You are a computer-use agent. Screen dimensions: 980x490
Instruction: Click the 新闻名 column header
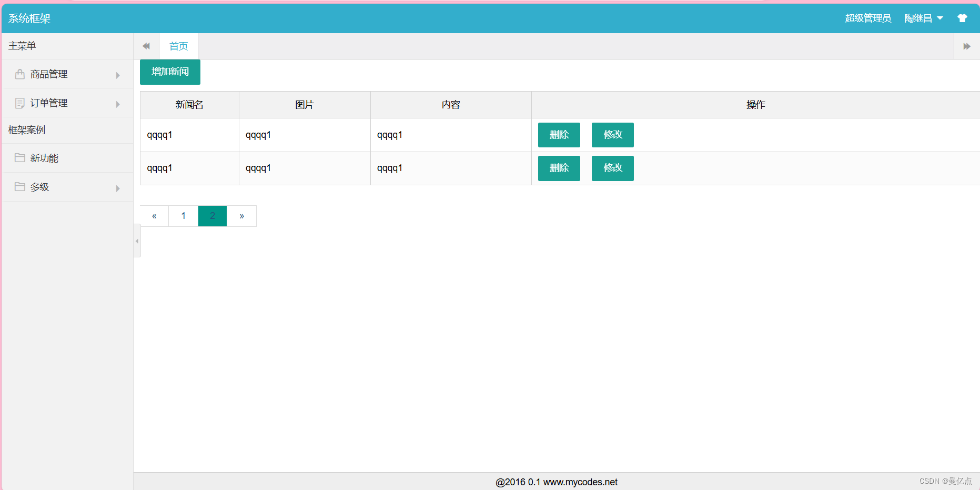pos(189,105)
